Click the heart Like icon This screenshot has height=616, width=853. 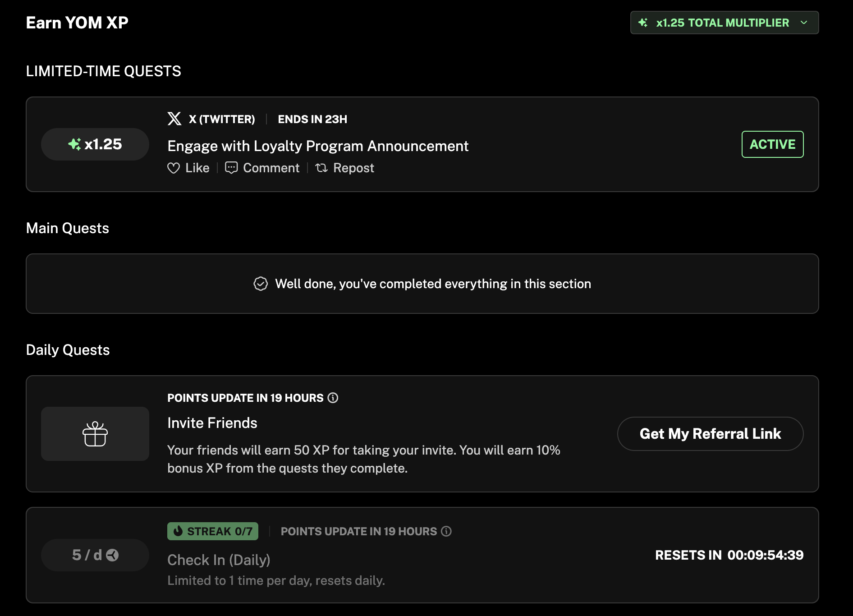[174, 168]
